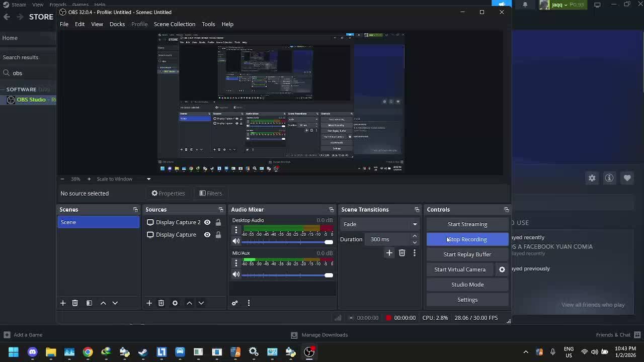Image resolution: width=644 pixels, height=362 pixels.
Task: Move the scene down in Scenes list
Action: click(x=115, y=303)
